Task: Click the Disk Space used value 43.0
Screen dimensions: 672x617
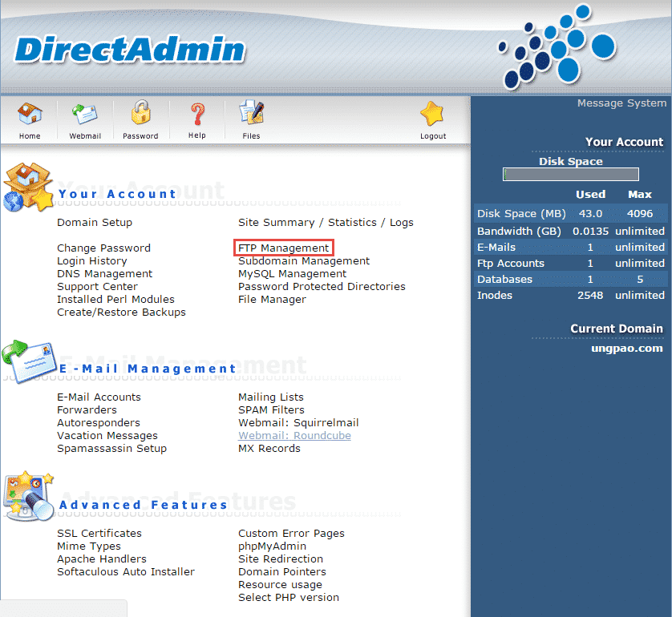Action: 590,214
